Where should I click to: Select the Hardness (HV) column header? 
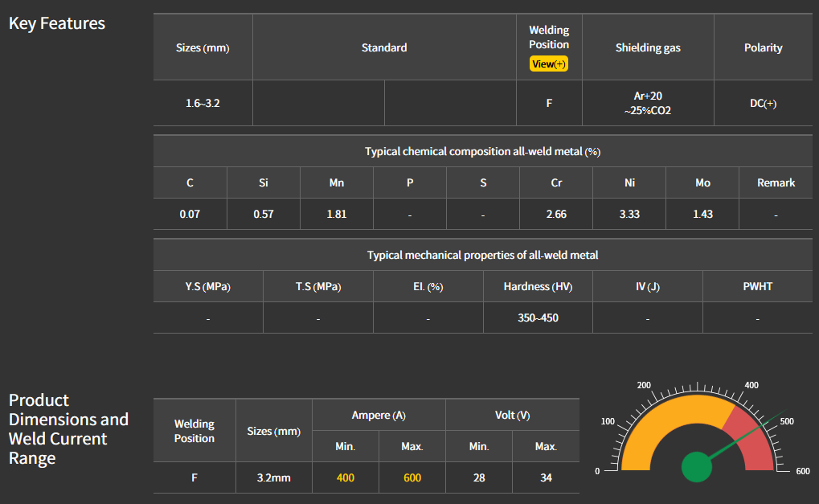click(538, 286)
